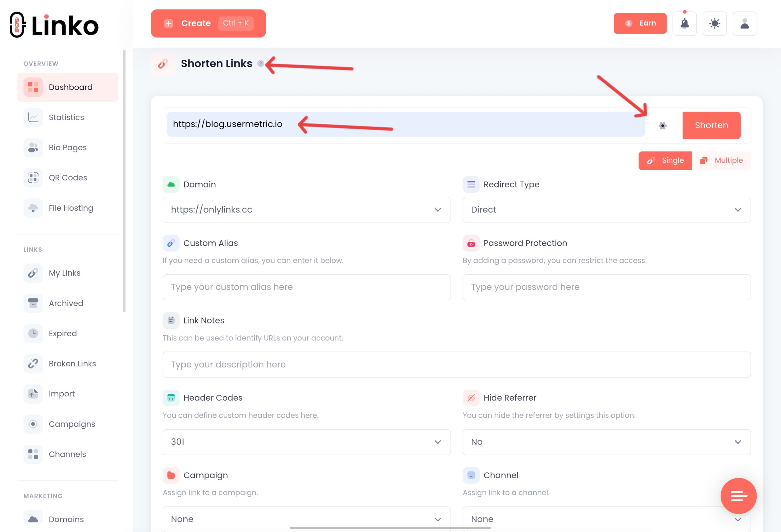Open the Campaign None dropdown
The image size is (781, 532).
click(307, 519)
